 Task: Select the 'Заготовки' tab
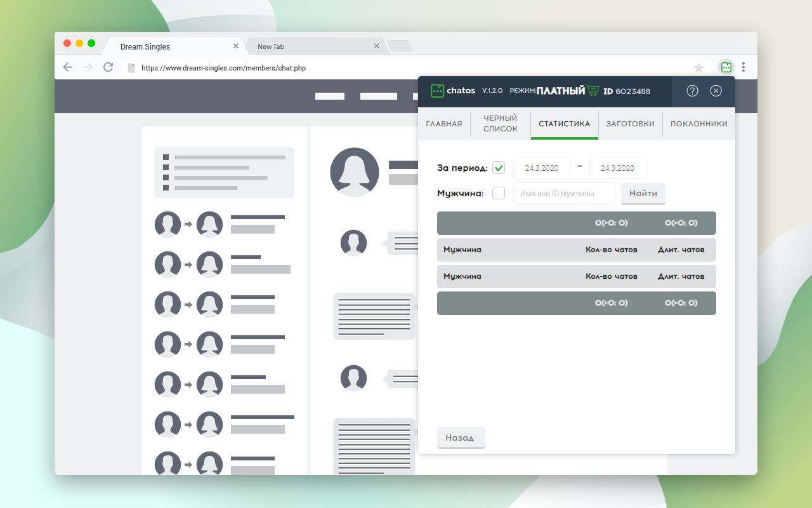point(630,124)
